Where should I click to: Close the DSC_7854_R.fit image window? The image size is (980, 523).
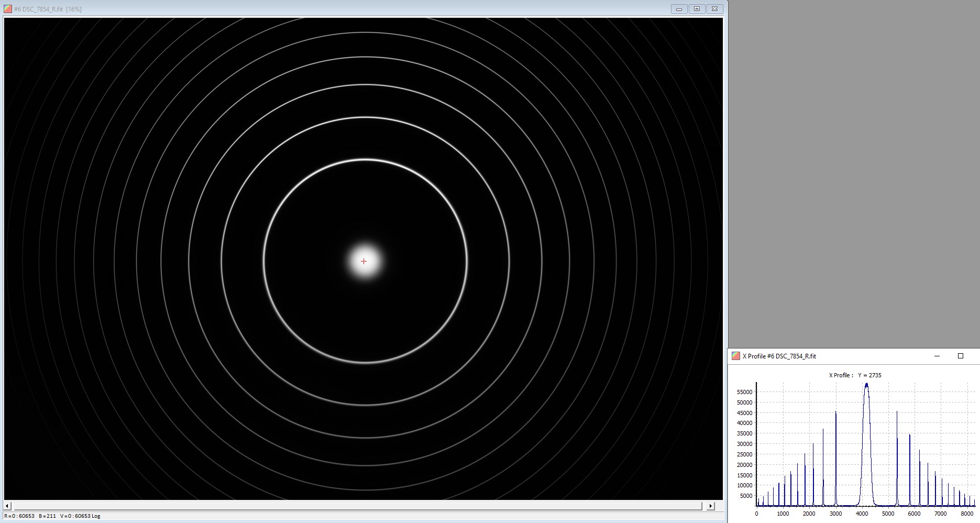click(714, 9)
